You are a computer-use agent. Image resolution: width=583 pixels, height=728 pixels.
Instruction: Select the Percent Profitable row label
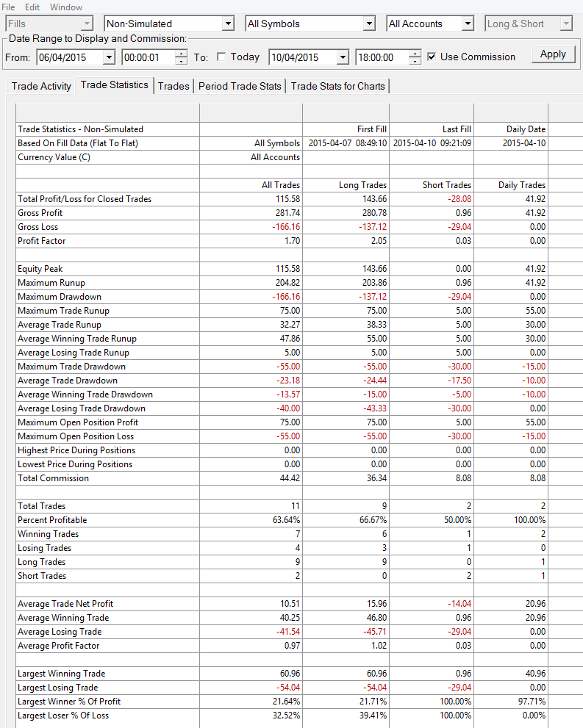tap(52, 520)
